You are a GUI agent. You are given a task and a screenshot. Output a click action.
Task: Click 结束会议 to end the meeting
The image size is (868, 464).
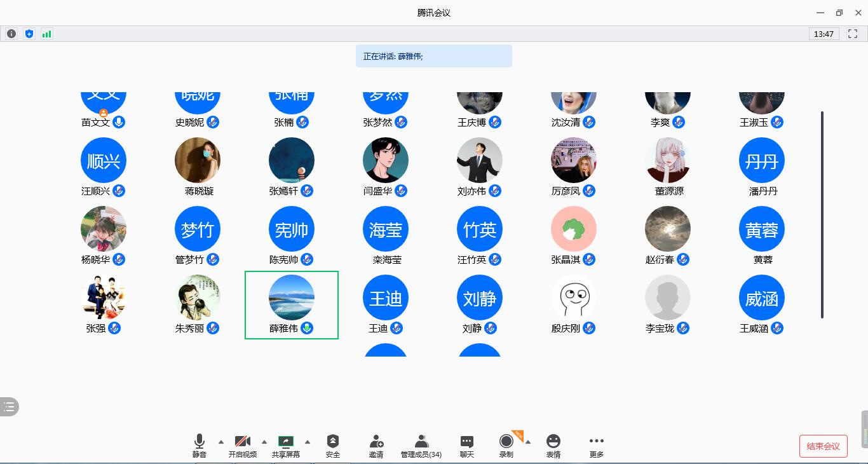(823, 446)
